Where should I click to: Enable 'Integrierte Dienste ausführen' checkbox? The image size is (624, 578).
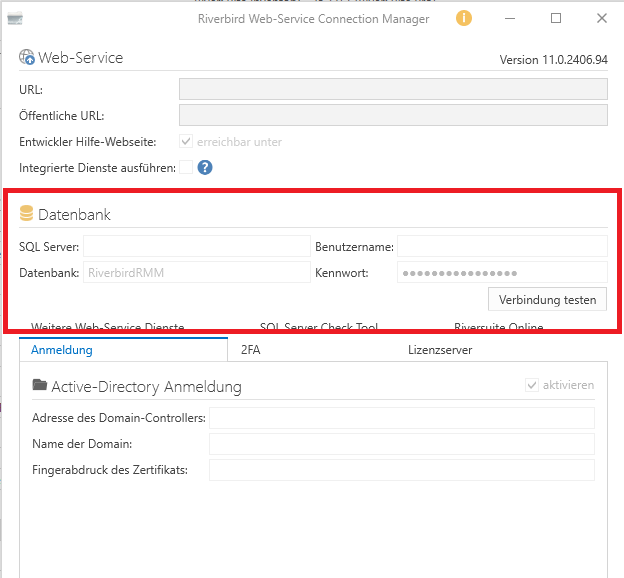point(186,167)
